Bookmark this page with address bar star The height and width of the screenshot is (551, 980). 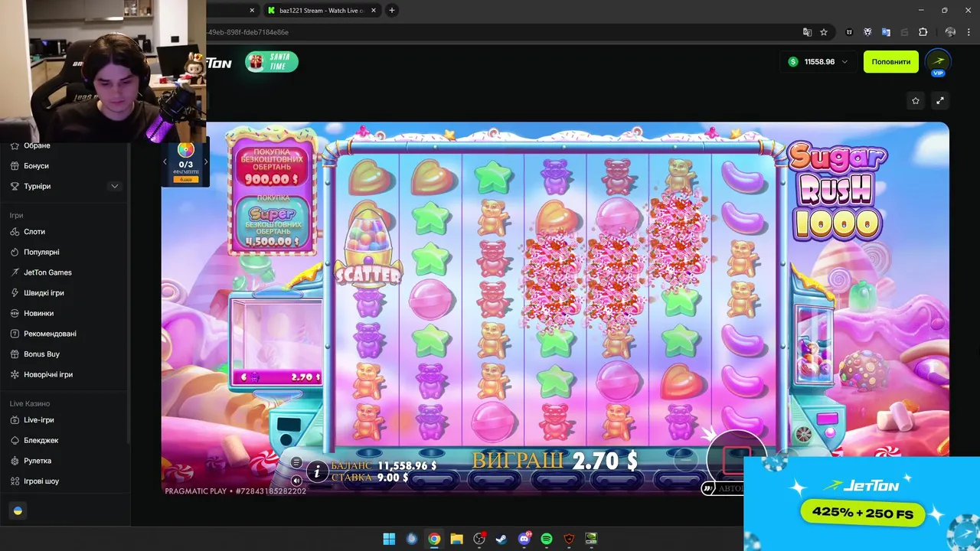coord(824,32)
